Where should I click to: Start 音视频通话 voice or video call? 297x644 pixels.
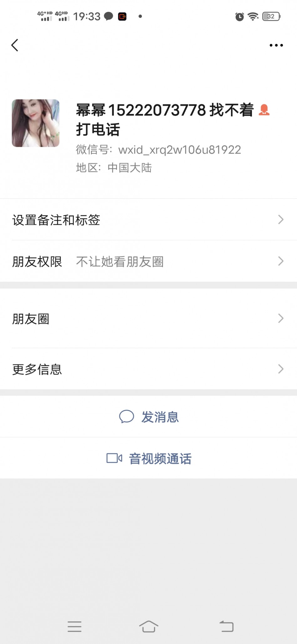coord(160,459)
